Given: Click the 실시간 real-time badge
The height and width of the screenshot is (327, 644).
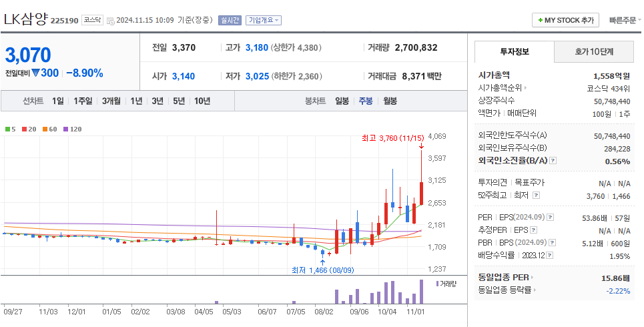Looking at the screenshot, I should 230,20.
